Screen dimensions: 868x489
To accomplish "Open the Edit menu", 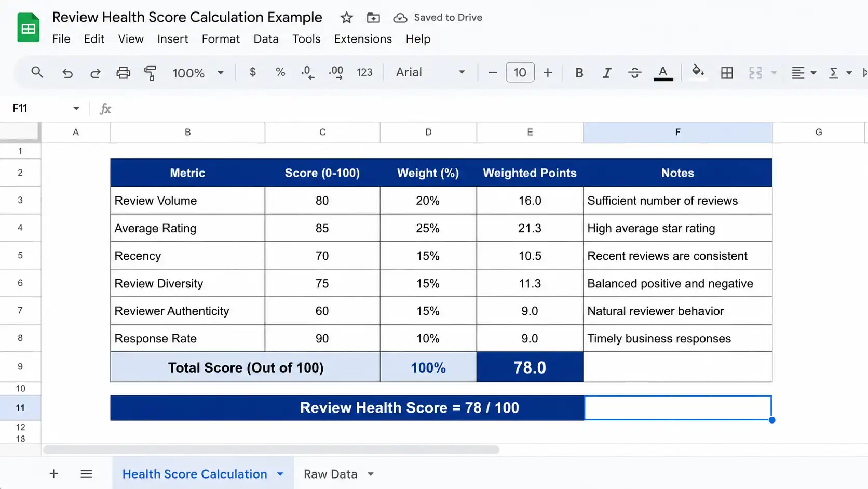I will coord(94,39).
